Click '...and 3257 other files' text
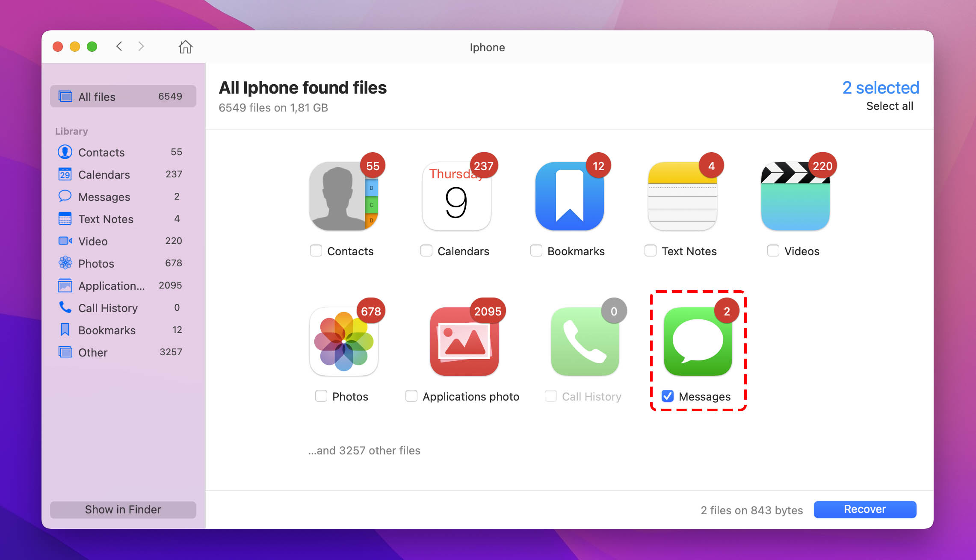 [x=364, y=450]
